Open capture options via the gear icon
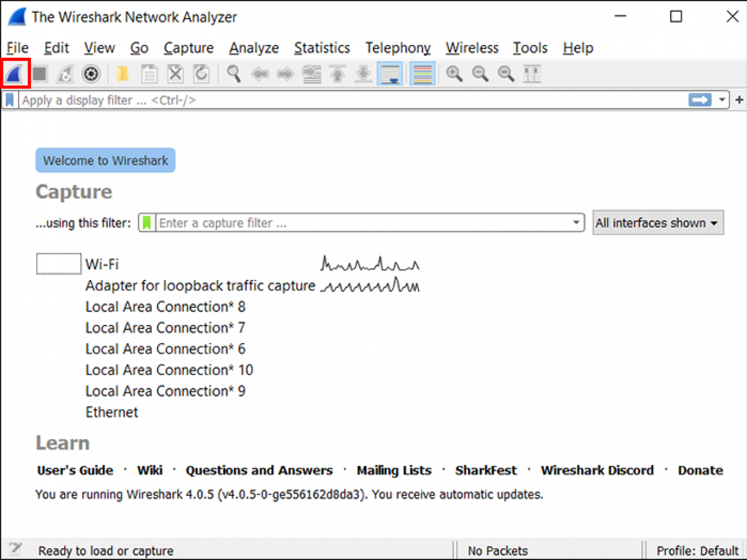This screenshot has width=747, height=560. click(91, 73)
